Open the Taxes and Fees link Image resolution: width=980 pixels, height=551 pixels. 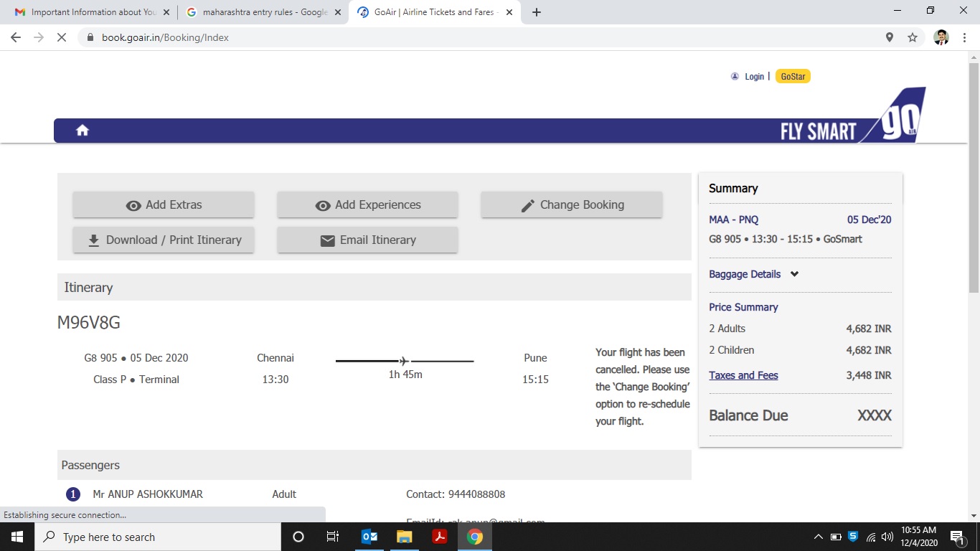click(x=743, y=375)
